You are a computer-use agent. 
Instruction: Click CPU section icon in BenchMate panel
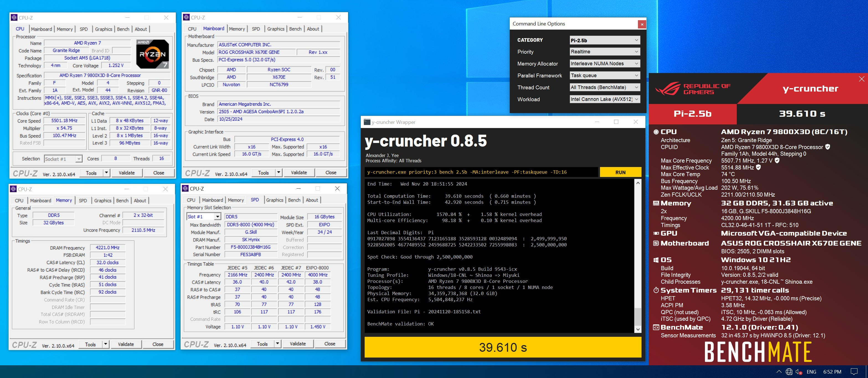[656, 132]
